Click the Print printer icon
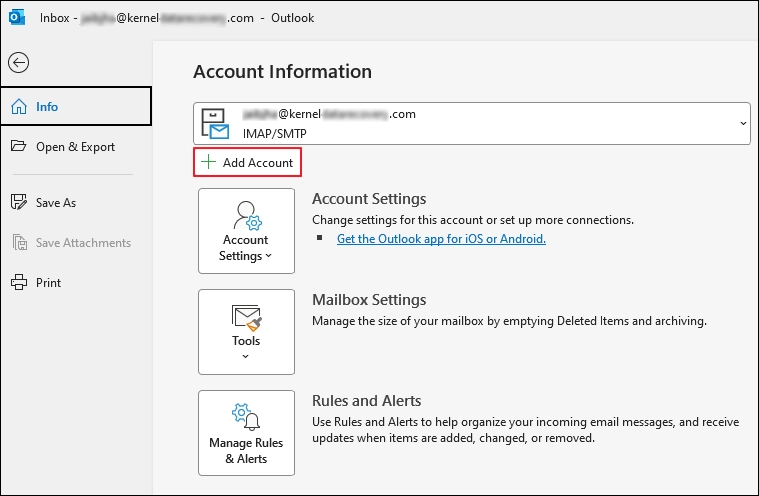Screen dimensions: 759x496 19,282
